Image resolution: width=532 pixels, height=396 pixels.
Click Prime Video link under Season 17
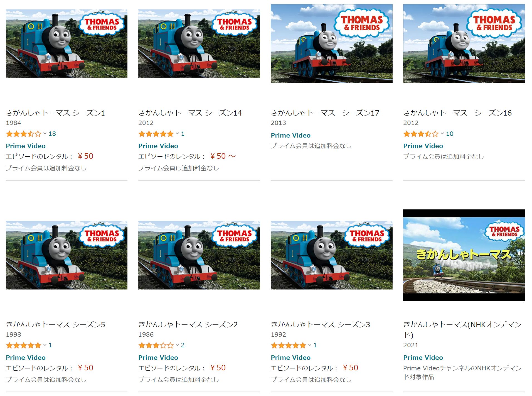pyautogui.click(x=290, y=135)
